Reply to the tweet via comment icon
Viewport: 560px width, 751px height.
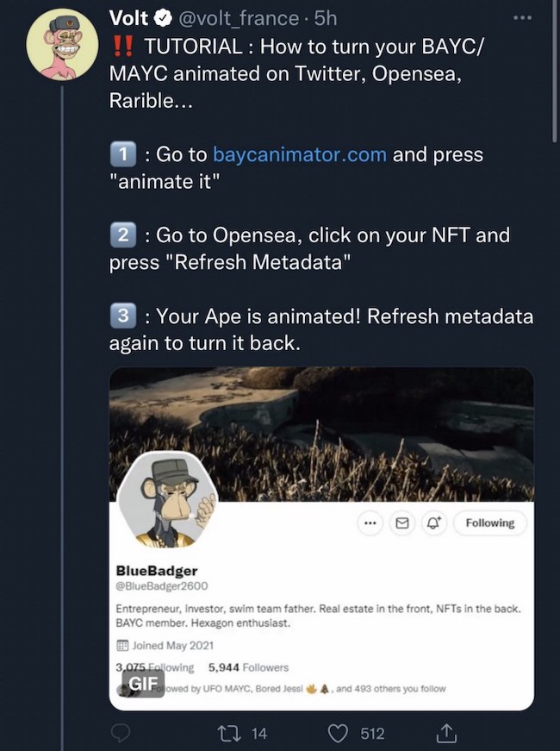pos(121,733)
